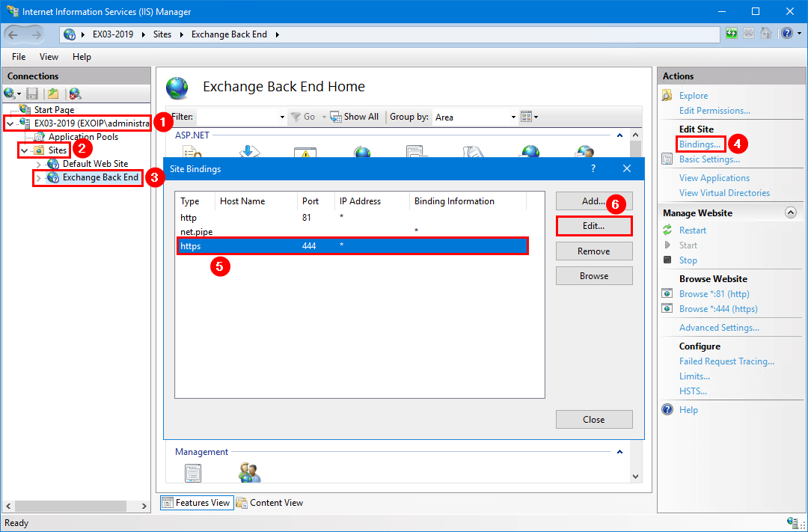Image resolution: width=808 pixels, height=532 pixels.
Task: Click the help question mark in Site Bindings
Action: (x=593, y=168)
